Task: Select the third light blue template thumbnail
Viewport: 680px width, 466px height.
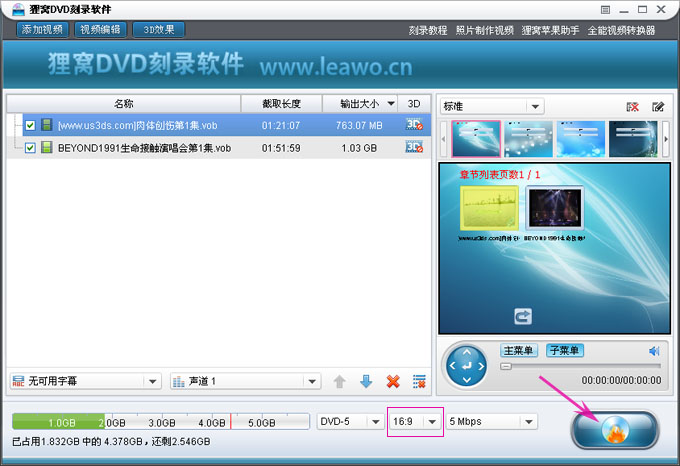Action: [x=581, y=139]
